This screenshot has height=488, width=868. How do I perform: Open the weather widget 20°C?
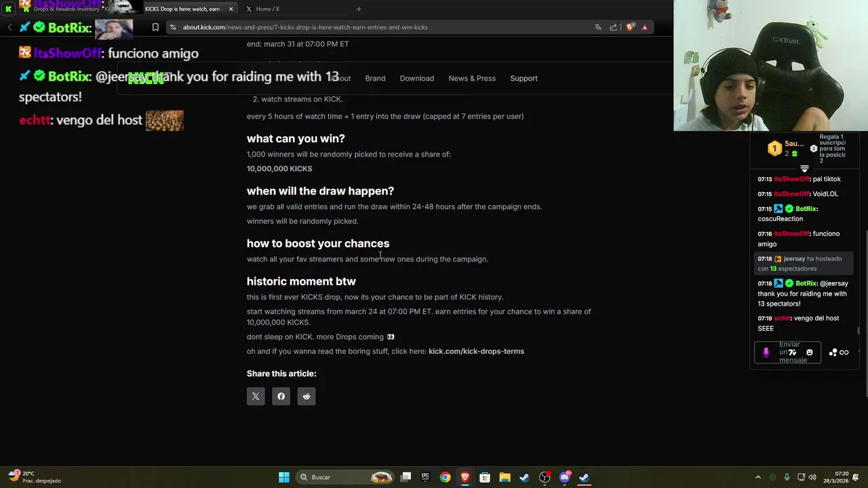pyautogui.click(x=34, y=477)
